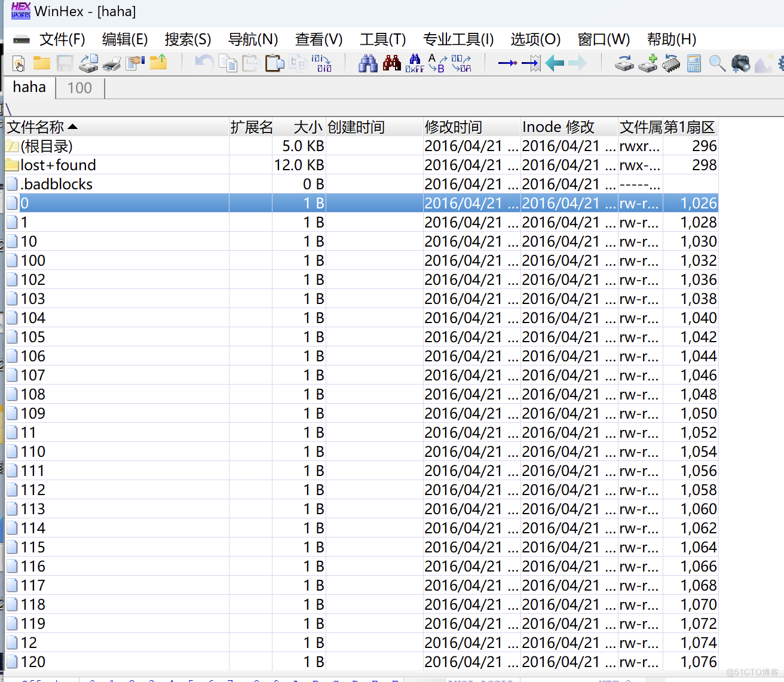Viewport: 784px width, 682px height.
Task: Open the 窗口(W) menu
Action: (604, 39)
